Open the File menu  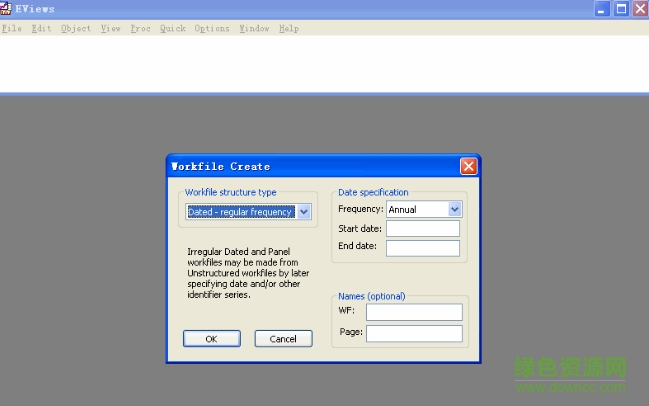pyautogui.click(x=12, y=29)
